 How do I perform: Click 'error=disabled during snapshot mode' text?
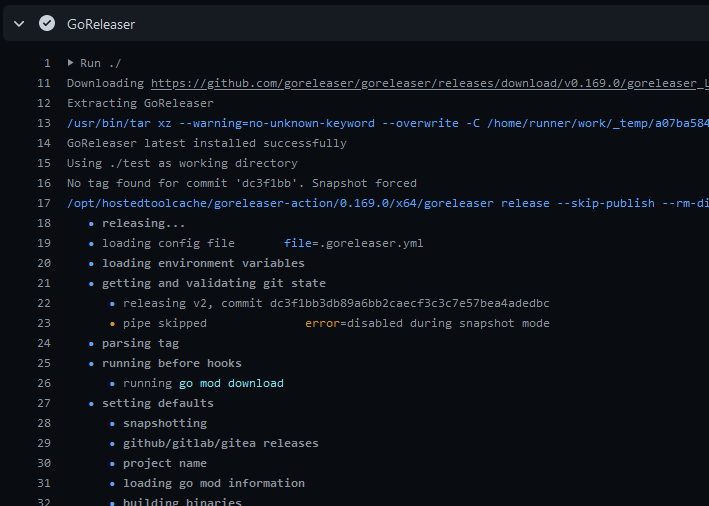tap(427, 323)
